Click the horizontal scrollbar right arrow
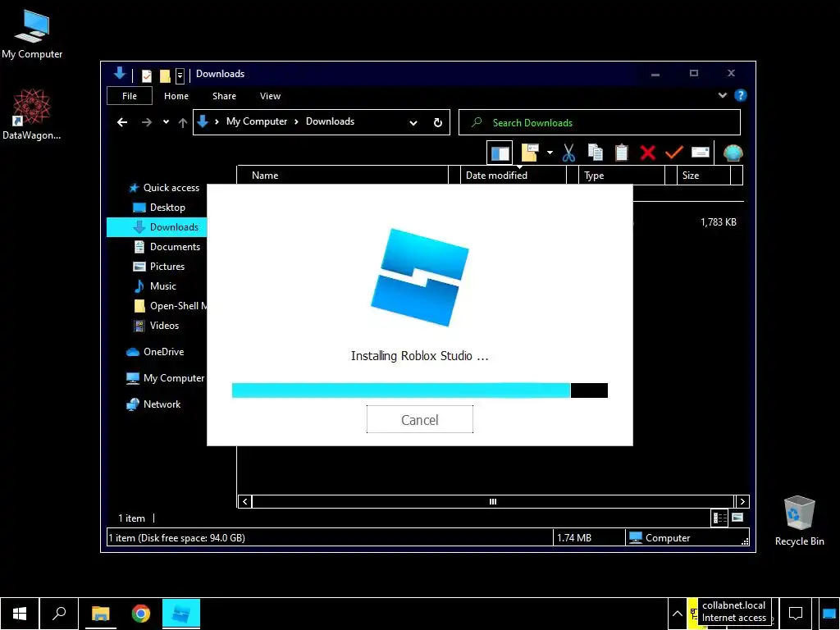The height and width of the screenshot is (630, 840). point(742,501)
